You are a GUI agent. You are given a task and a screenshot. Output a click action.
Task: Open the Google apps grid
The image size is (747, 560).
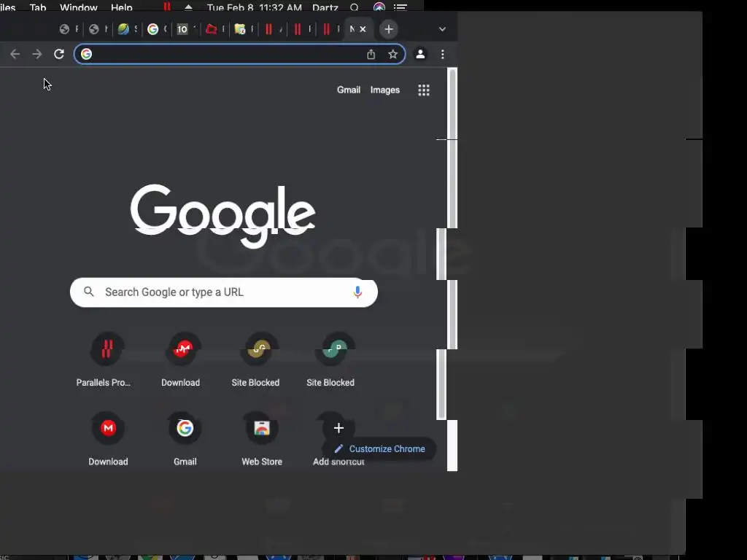click(x=424, y=90)
